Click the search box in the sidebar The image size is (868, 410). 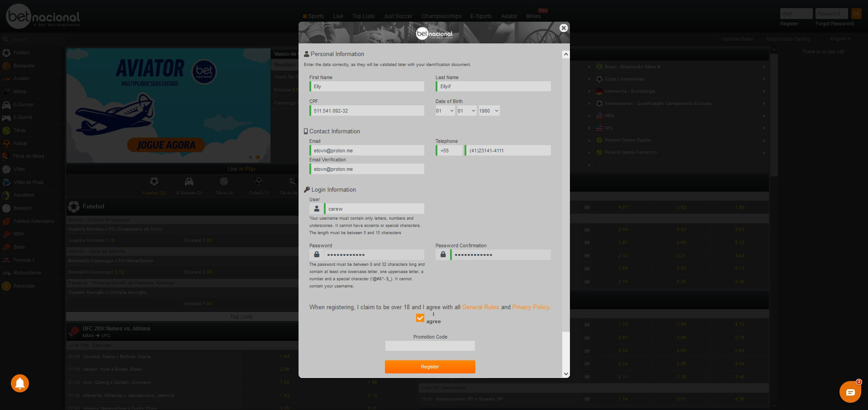(x=32, y=39)
